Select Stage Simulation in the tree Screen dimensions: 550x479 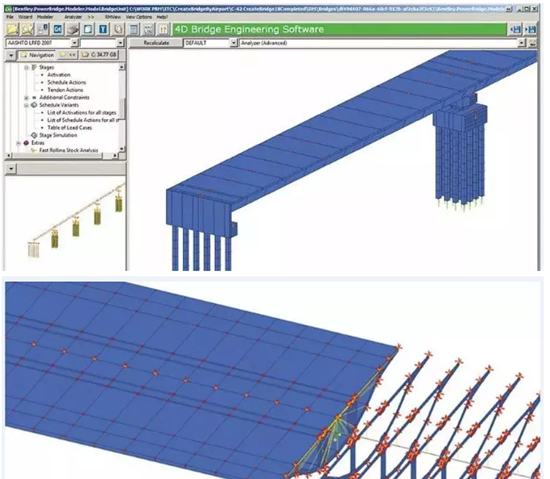58,135
